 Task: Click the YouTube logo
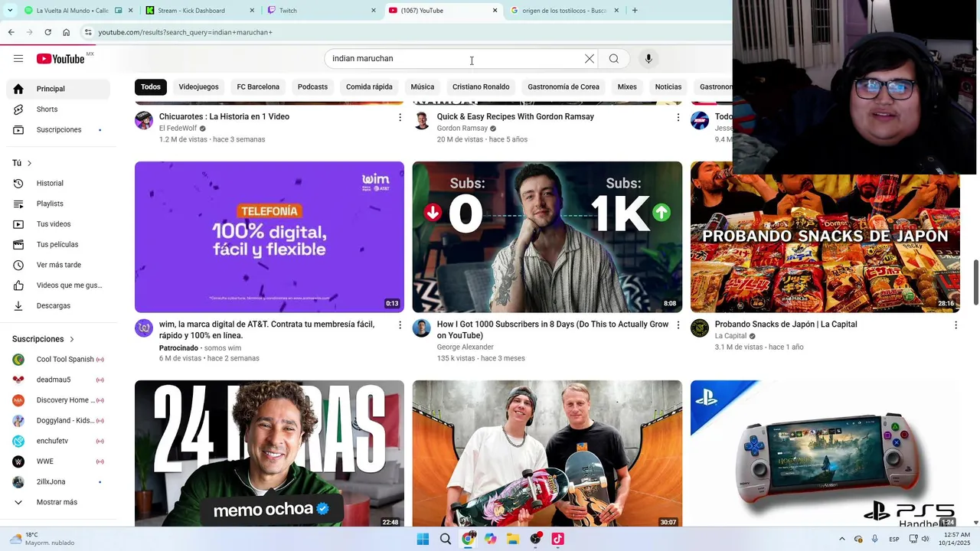[x=60, y=59]
